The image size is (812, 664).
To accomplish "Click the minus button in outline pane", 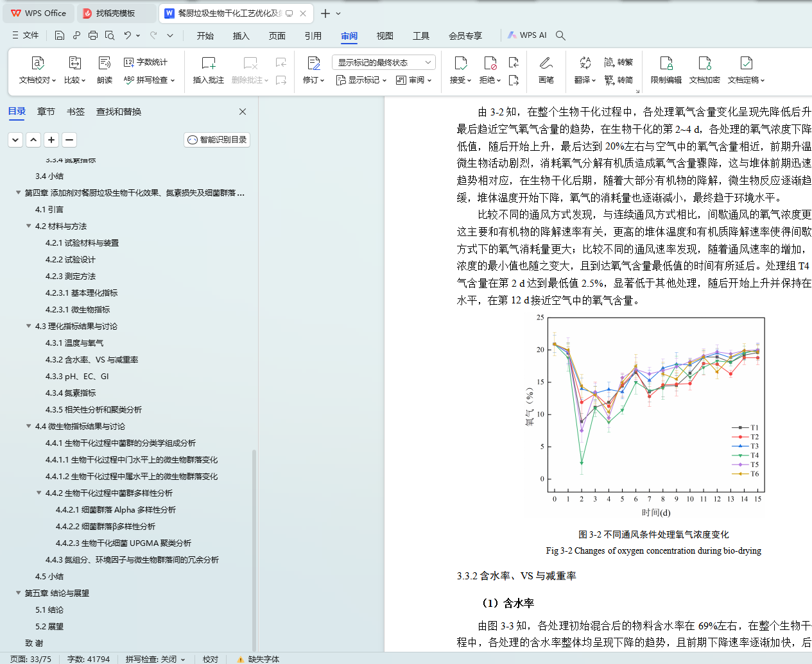I will tap(69, 139).
